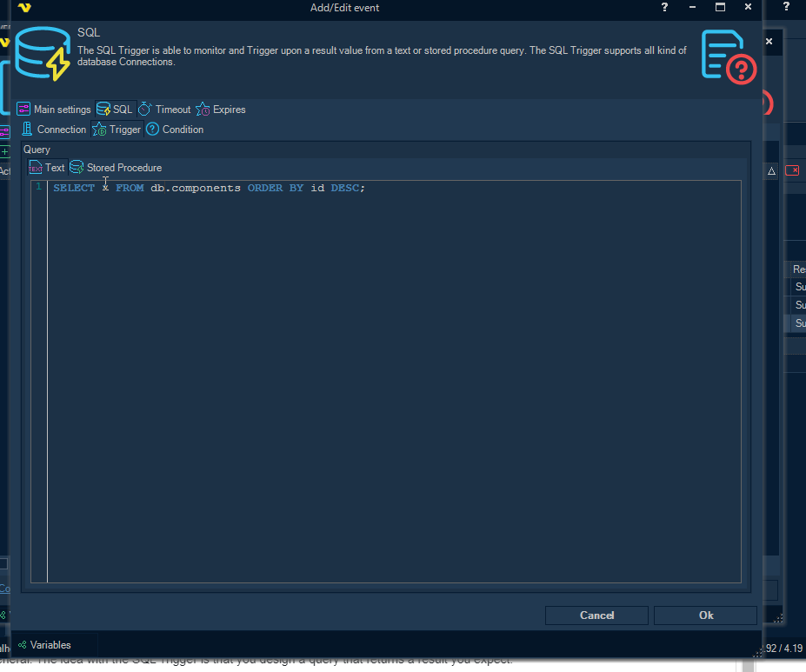Click the red delete icon behind dialog
Viewport: 806px width, 672px height.
click(792, 171)
